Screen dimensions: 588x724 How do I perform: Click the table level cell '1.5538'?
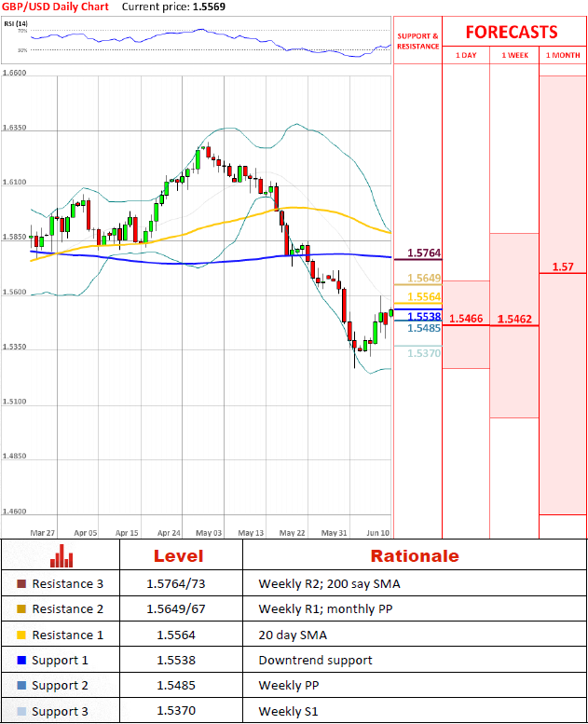[x=176, y=661]
